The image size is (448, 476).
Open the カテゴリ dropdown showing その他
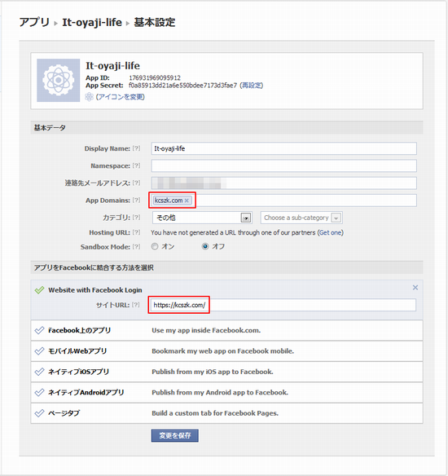pyautogui.click(x=202, y=218)
